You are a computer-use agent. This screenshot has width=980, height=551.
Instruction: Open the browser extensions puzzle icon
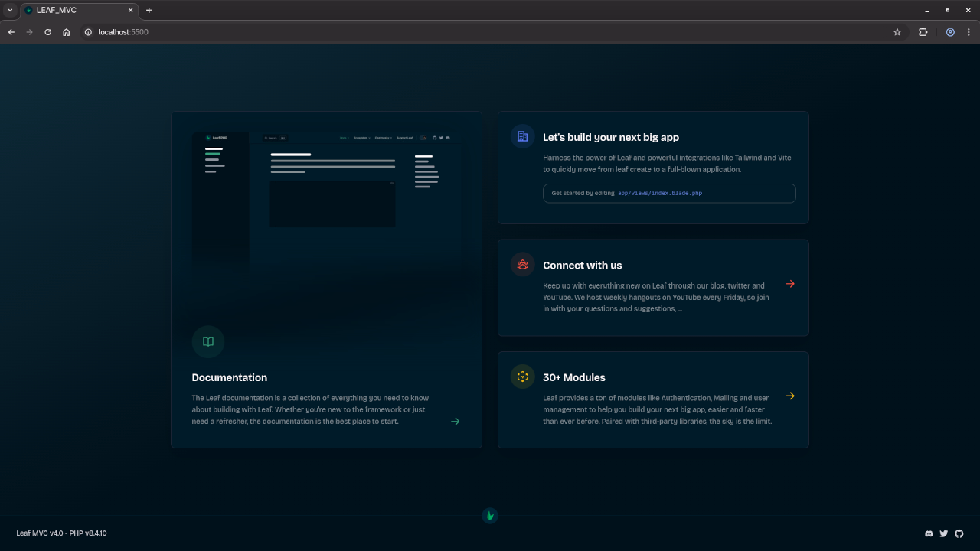[923, 32]
